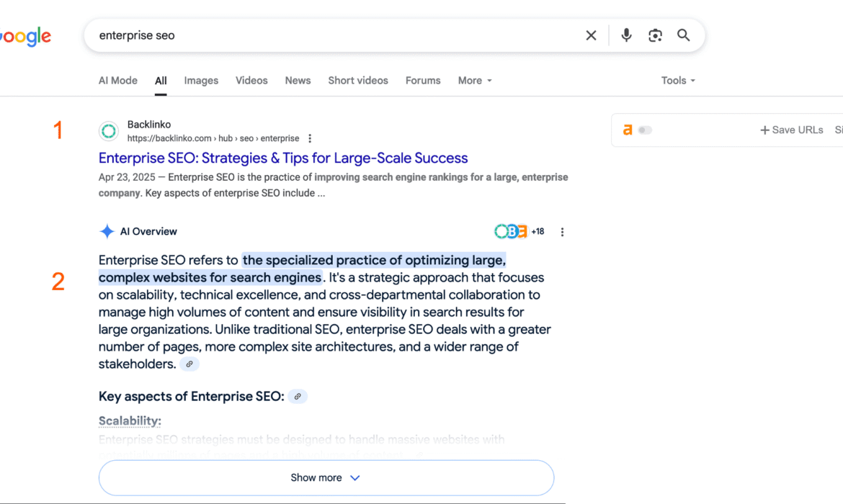Image resolution: width=843 pixels, height=504 pixels.
Task: Click the "Key aspects of Enterprise SEO:" heading
Action: (x=192, y=397)
